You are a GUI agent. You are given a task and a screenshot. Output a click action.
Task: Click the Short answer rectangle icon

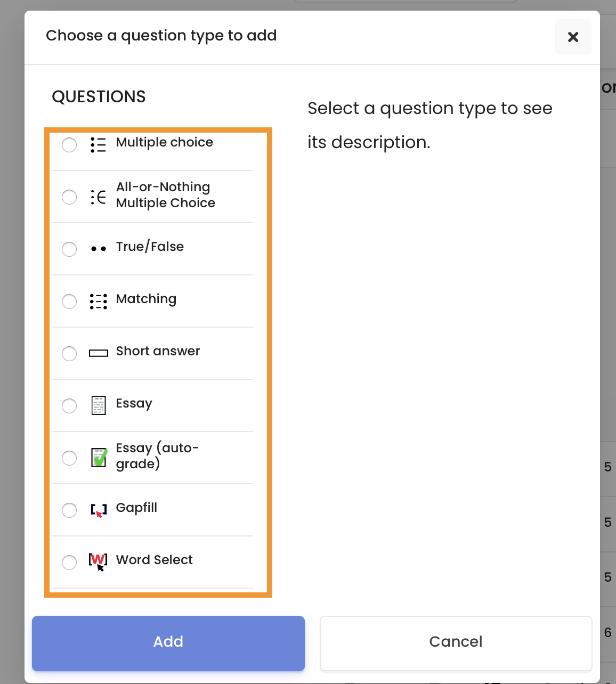click(x=98, y=353)
